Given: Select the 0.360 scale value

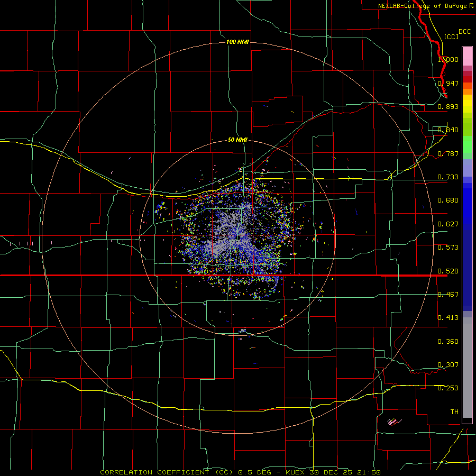Looking at the screenshot, I should pos(448,342).
